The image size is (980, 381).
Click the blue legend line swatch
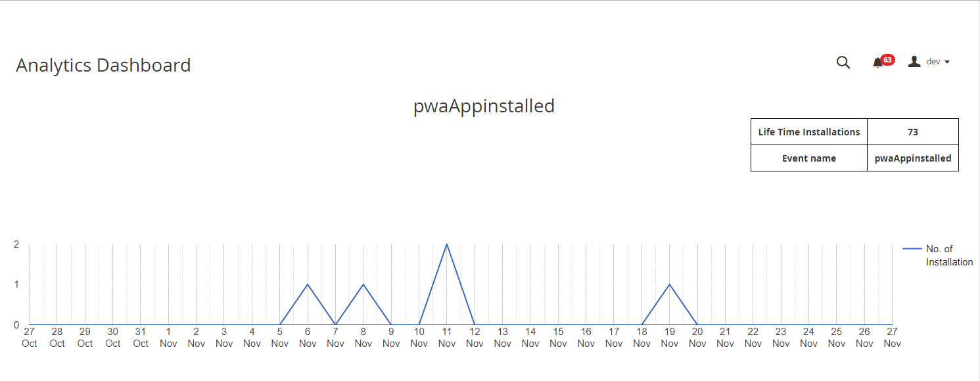coord(912,249)
